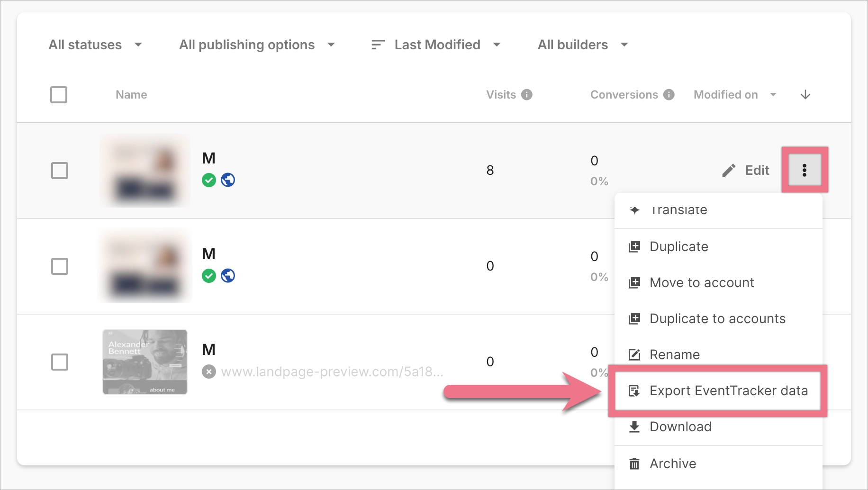Screen dimensions: 868x490
Task: Choose Rename from the context menu
Action: pyautogui.click(x=718, y=354)
